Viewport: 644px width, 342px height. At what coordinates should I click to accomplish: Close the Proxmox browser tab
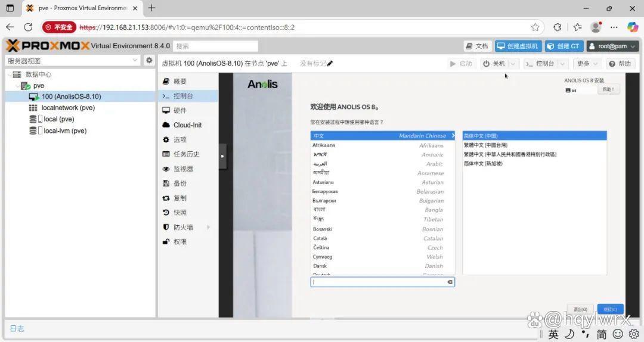[135, 8]
